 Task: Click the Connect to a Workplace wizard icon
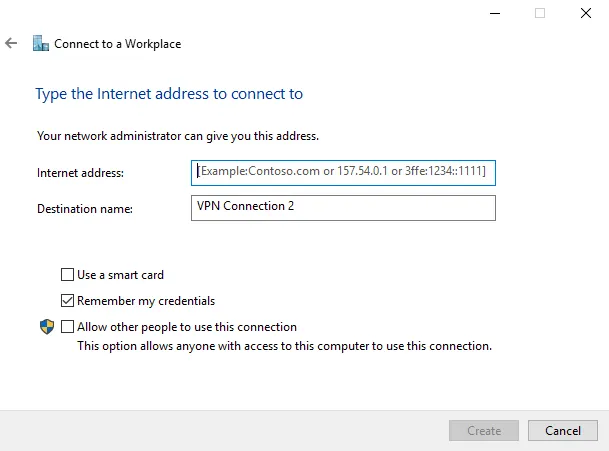40,44
